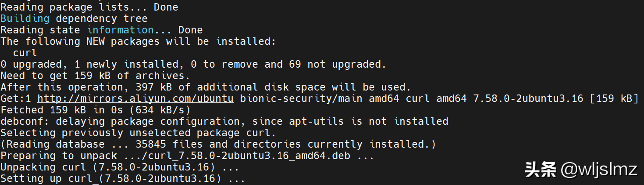Image resolution: width=644 pixels, height=185 pixels.
Task: Click the "bionic-security/main" text
Action: (x=301, y=98)
